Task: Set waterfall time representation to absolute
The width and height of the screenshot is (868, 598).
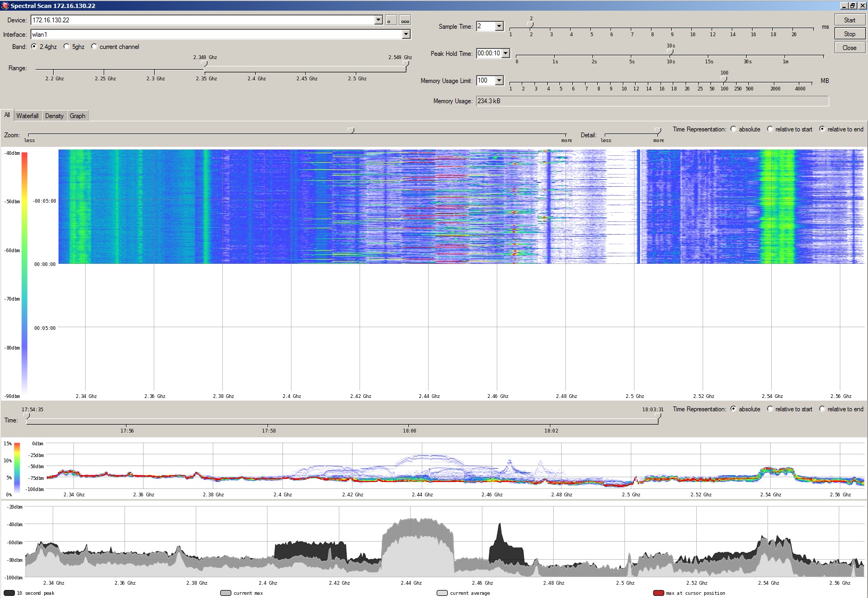Action: click(733, 129)
